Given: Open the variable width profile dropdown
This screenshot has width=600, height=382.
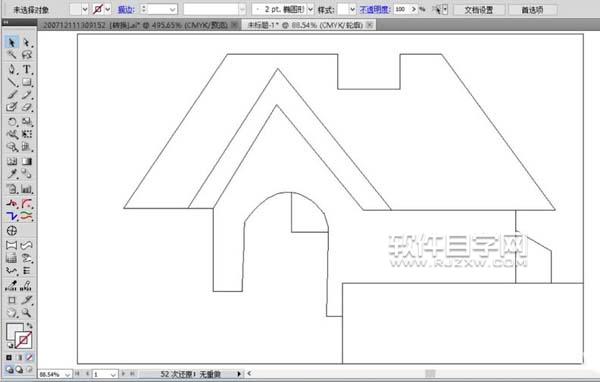Looking at the screenshot, I should coord(242,9).
